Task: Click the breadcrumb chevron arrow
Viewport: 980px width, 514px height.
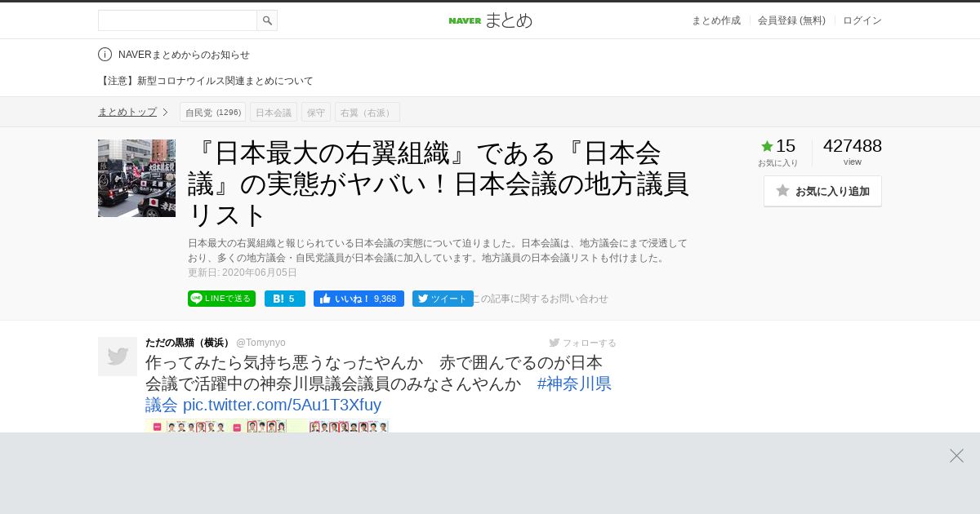Action: click(165, 112)
